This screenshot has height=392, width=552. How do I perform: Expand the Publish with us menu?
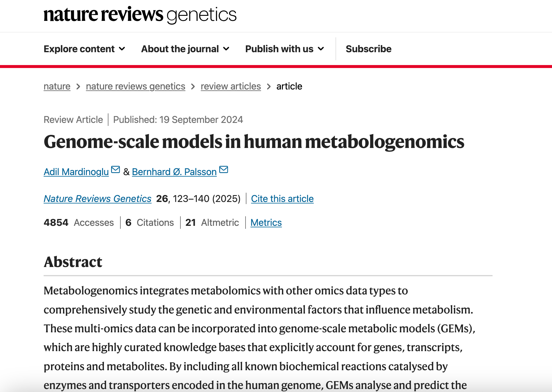[x=284, y=49]
